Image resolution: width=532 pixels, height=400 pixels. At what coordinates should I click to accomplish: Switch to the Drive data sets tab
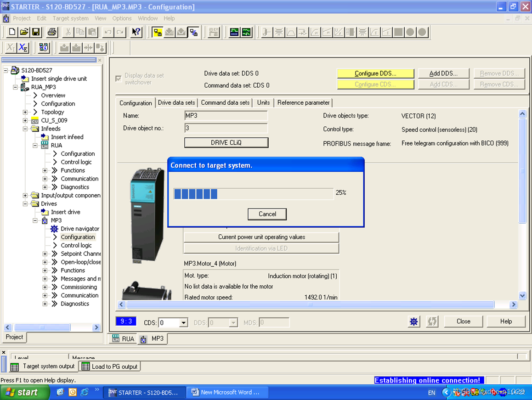pos(176,102)
